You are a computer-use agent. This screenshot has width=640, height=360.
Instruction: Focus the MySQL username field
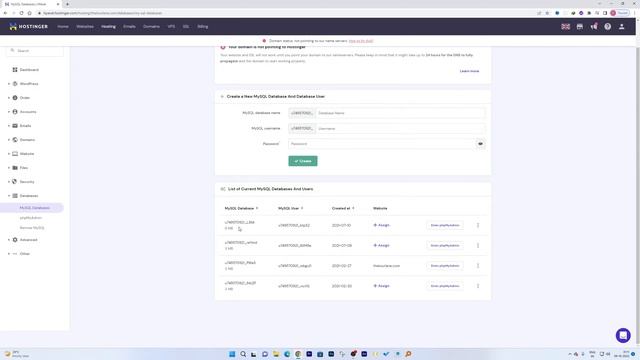(400, 129)
